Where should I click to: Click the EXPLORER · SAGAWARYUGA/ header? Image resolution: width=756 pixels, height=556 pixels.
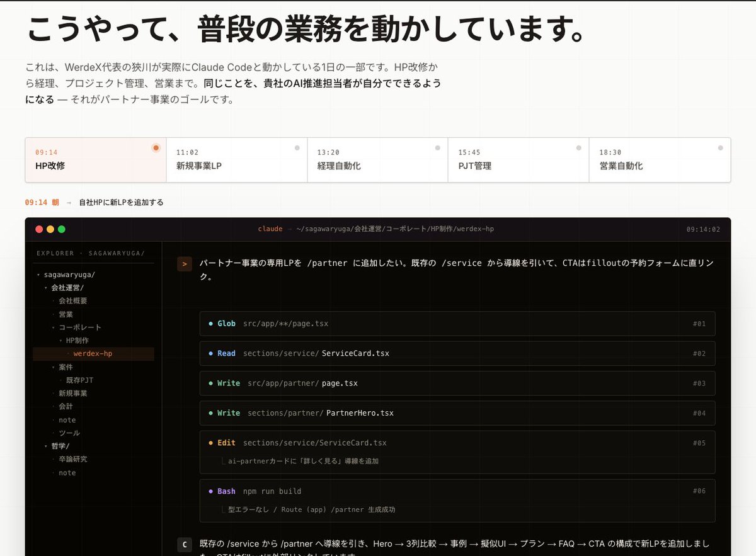(91, 253)
